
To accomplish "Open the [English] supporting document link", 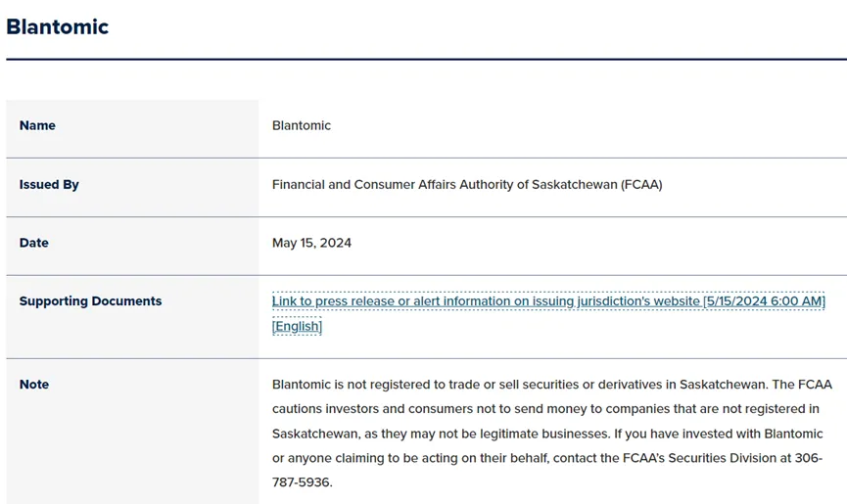I will point(297,326).
